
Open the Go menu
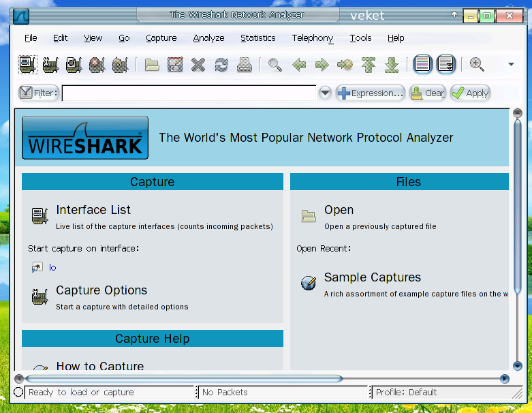pyautogui.click(x=124, y=38)
